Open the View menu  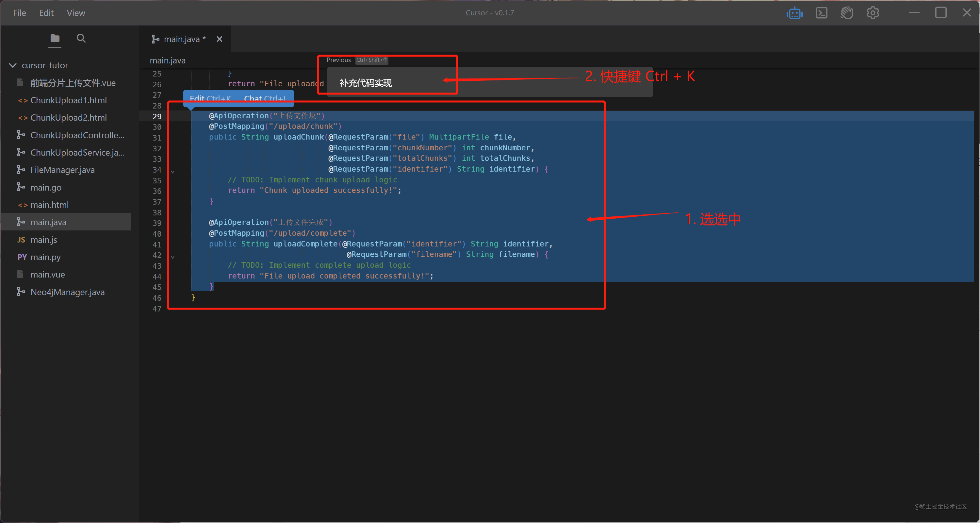pyautogui.click(x=76, y=13)
